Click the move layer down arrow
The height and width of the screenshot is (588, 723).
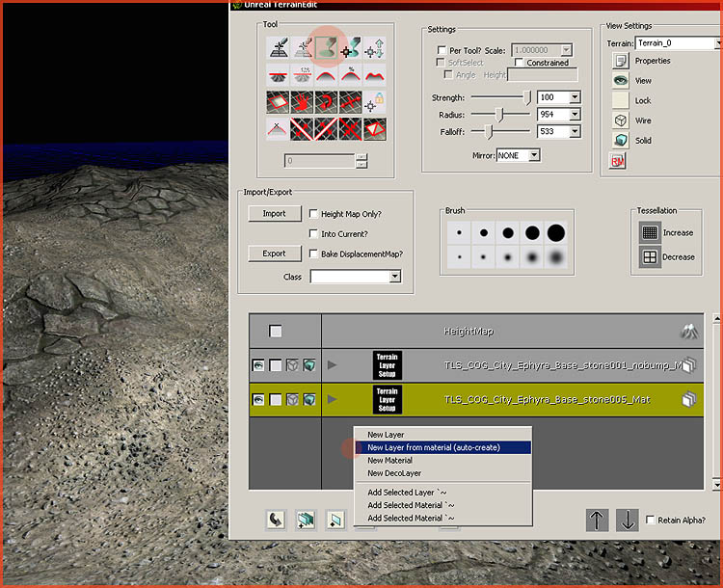(628, 520)
